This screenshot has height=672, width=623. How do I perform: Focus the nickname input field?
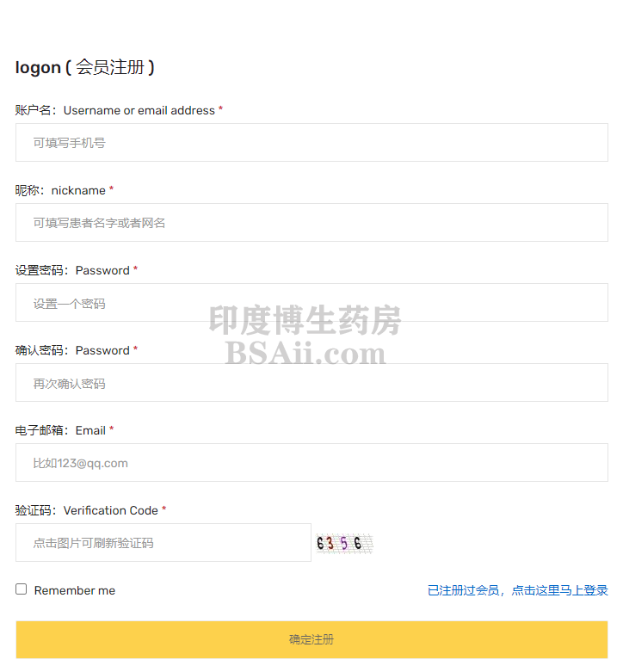point(311,223)
